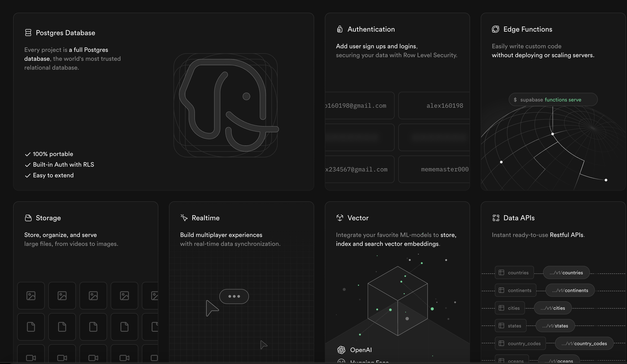Click the 'Built-in Auth with RLS' text
The width and height of the screenshot is (627, 364).
click(x=63, y=165)
